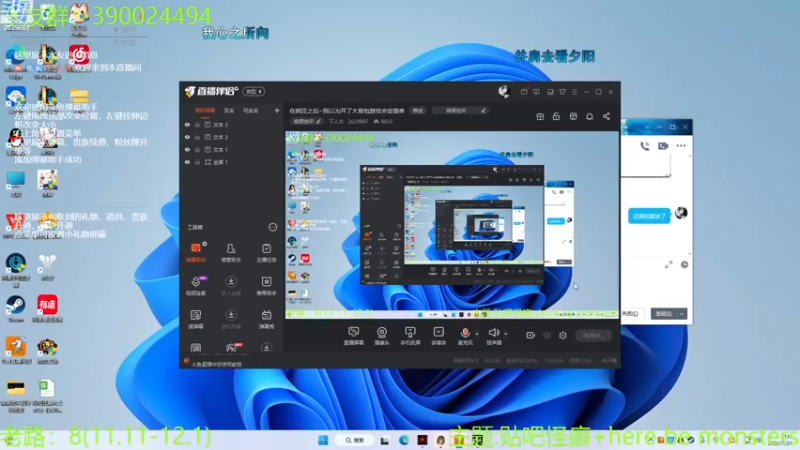Switch to the third scene tab
Image resolution: width=800 pixels, height=450 pixels.
[x=251, y=111]
